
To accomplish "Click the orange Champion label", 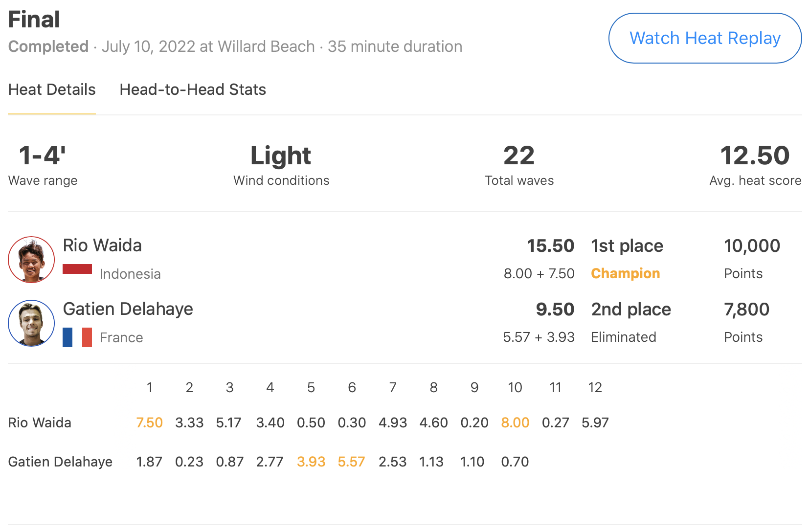I will (x=625, y=273).
